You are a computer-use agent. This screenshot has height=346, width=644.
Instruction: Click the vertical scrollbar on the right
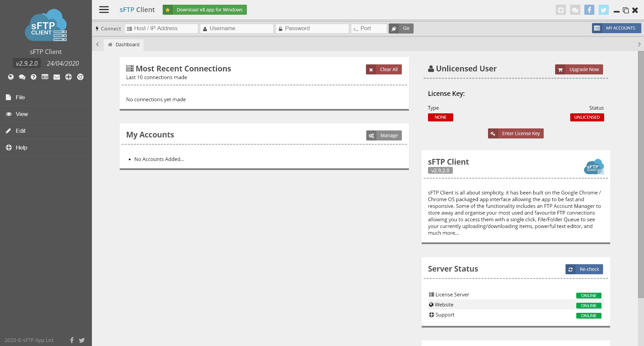click(641, 174)
